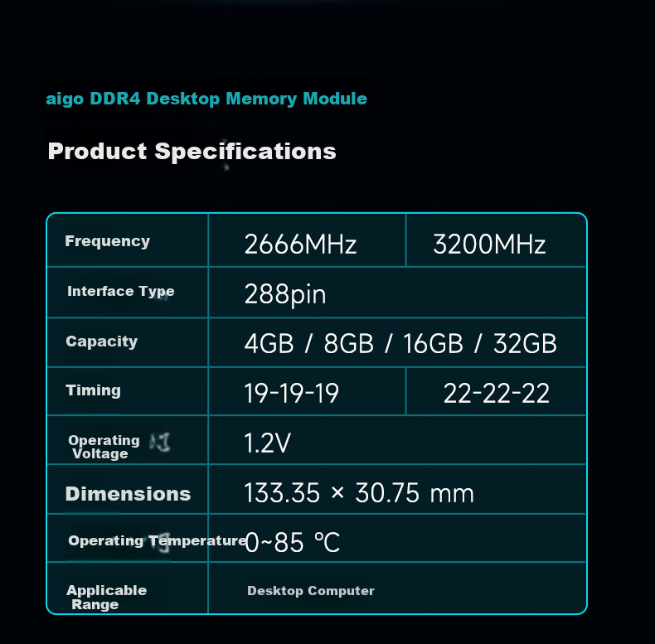Select the 0~85 ℃ temperature value
Viewport: 655px width, 644px height.
coord(293,543)
